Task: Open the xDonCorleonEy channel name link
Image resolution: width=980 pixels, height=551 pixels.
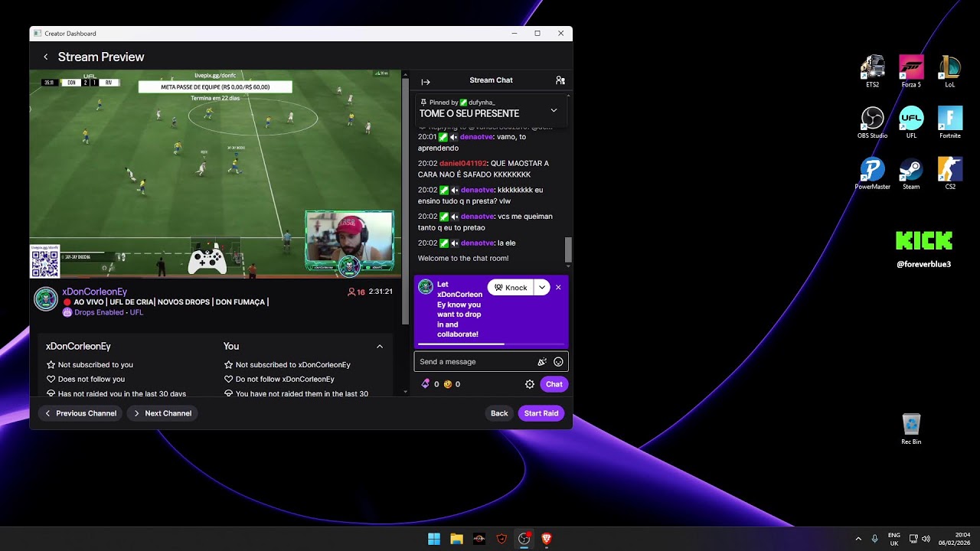Action: point(95,292)
